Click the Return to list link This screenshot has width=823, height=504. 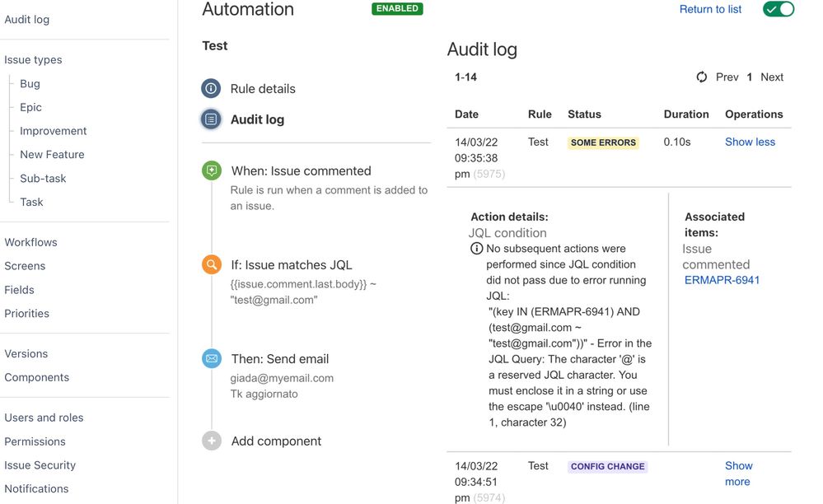[710, 9]
